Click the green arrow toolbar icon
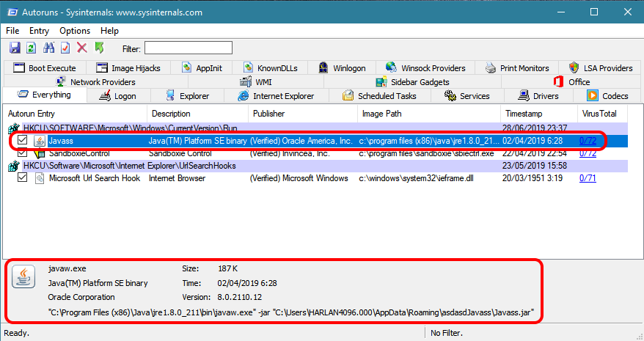Image resolution: width=644 pixels, height=341 pixels. (x=100, y=48)
